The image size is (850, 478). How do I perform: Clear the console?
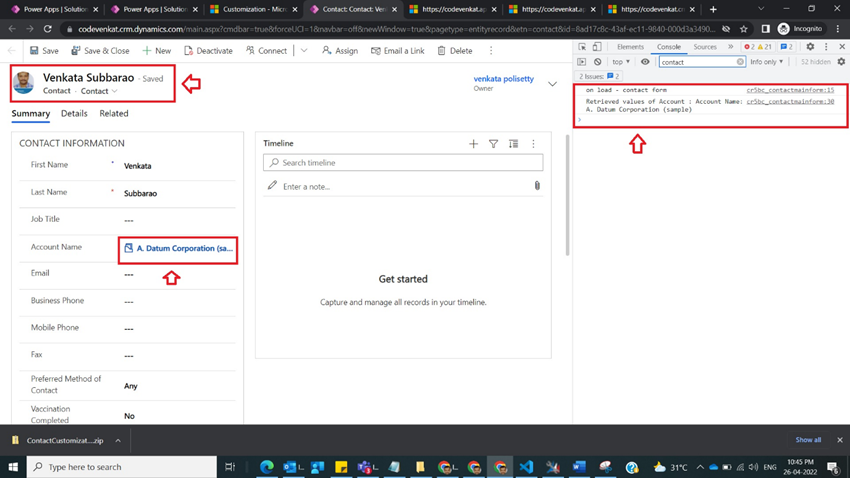pos(597,62)
